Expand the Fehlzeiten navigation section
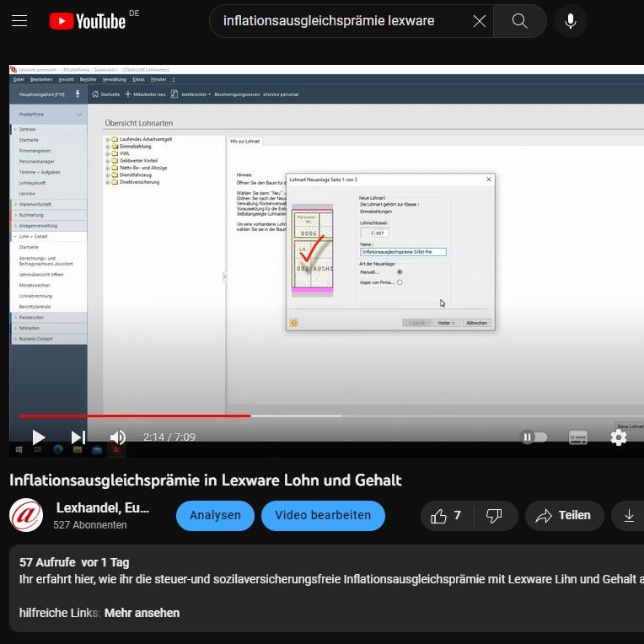 click(x=16, y=328)
